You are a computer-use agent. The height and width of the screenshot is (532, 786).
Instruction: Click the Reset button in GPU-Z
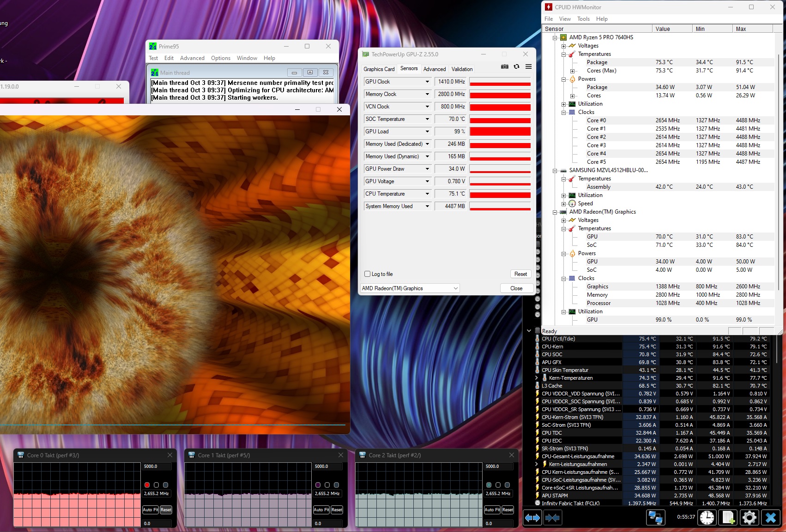point(520,274)
